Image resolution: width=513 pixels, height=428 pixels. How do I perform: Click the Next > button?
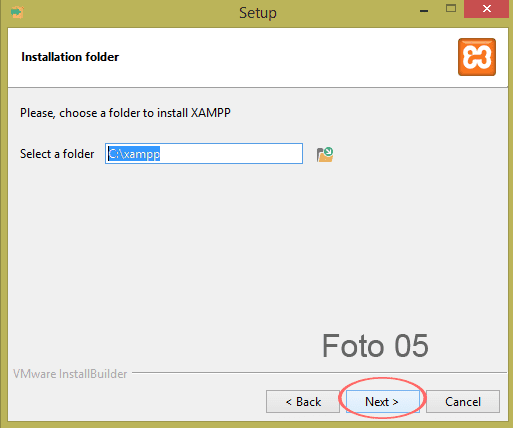(382, 401)
